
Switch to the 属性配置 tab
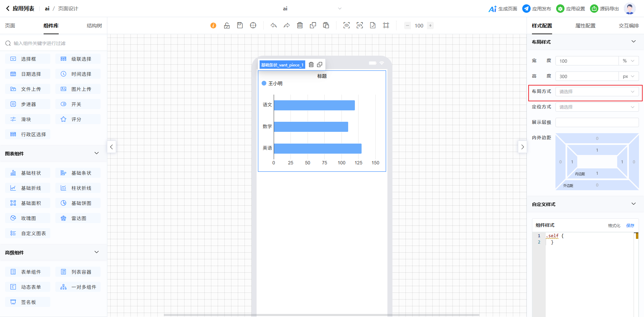(x=585, y=26)
